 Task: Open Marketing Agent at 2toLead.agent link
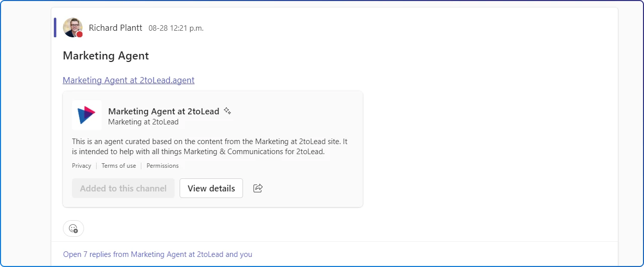point(129,80)
